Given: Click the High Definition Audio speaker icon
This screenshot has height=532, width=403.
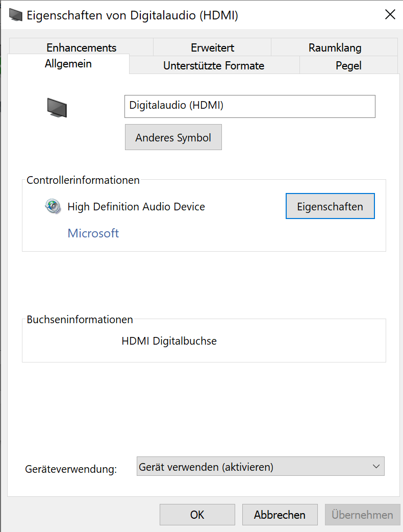Looking at the screenshot, I should 53,206.
